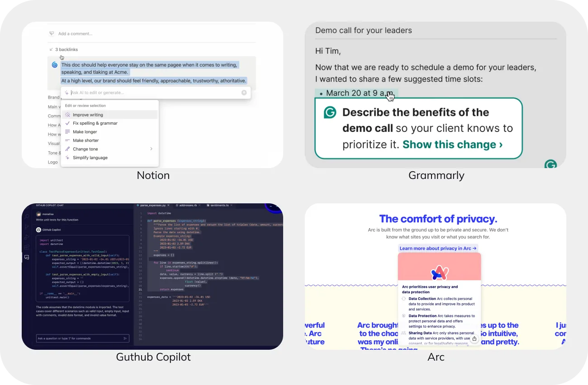Viewport: 588px width, 385px height.
Task: Open the Search icon in VS Code activity bar
Action: (x=27, y=216)
